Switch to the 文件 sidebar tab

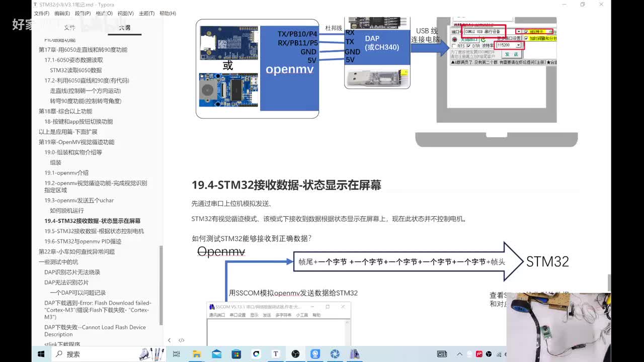70,28
